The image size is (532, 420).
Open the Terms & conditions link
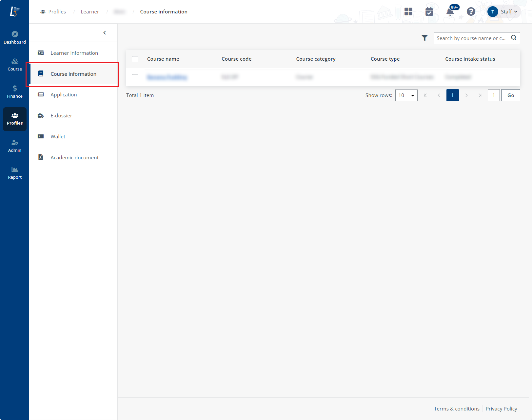coord(456,409)
